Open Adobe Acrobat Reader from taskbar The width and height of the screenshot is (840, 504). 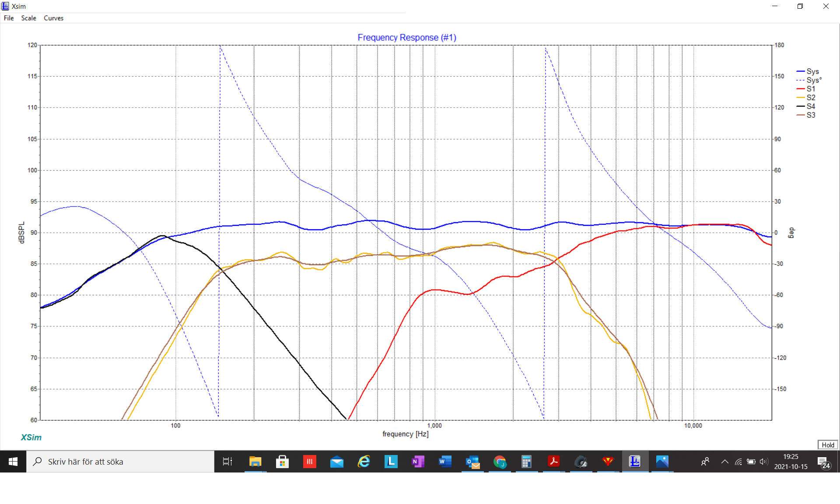coord(553,462)
